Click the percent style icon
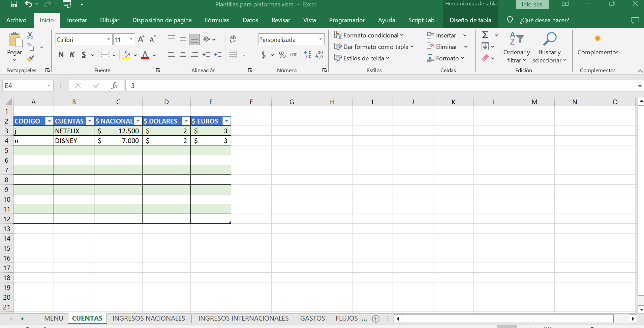 point(282,55)
